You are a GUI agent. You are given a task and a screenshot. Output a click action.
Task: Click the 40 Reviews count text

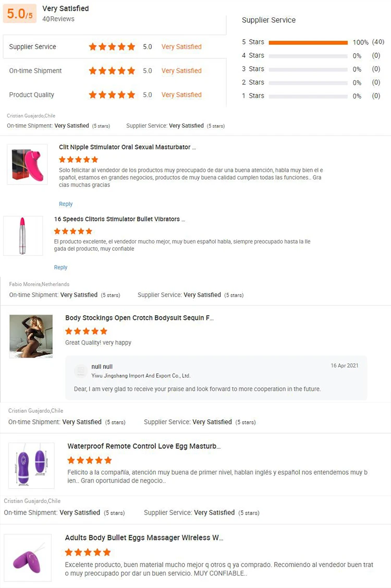click(58, 19)
